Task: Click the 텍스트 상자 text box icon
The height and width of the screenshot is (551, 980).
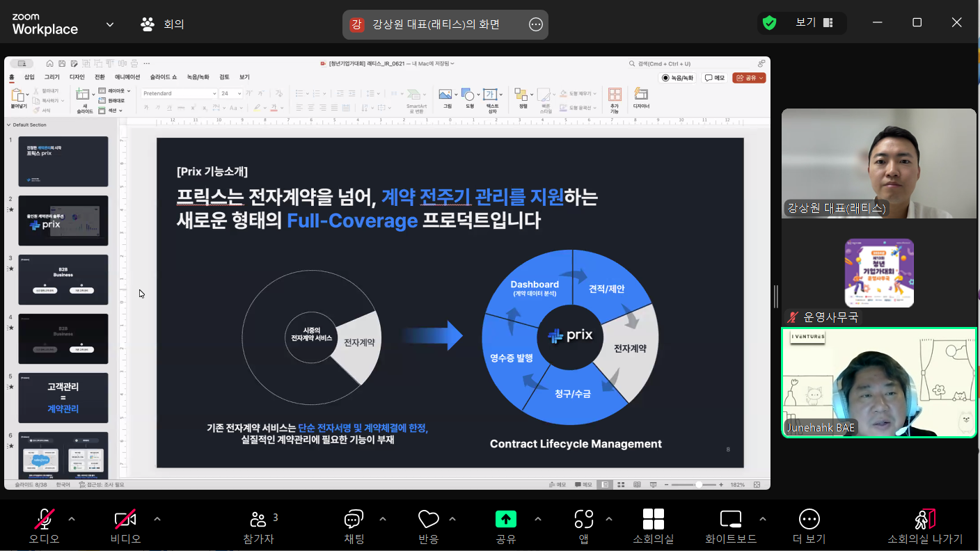Action: [491, 95]
